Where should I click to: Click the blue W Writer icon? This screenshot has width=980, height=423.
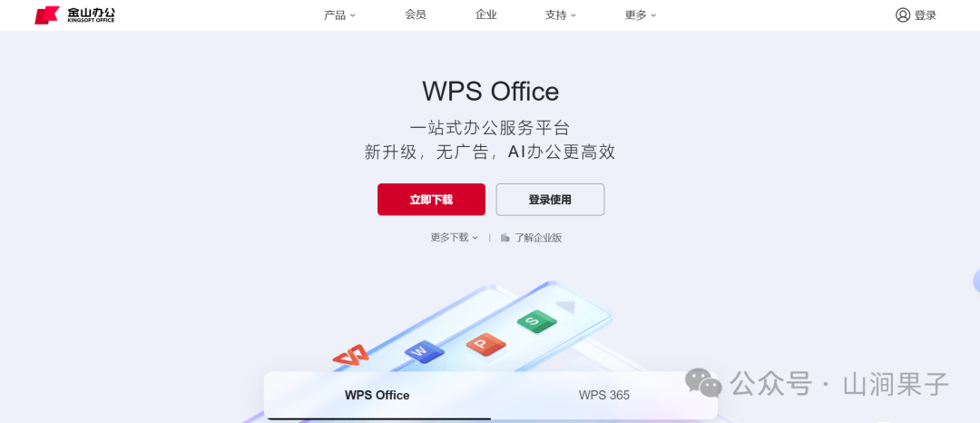coord(425,351)
